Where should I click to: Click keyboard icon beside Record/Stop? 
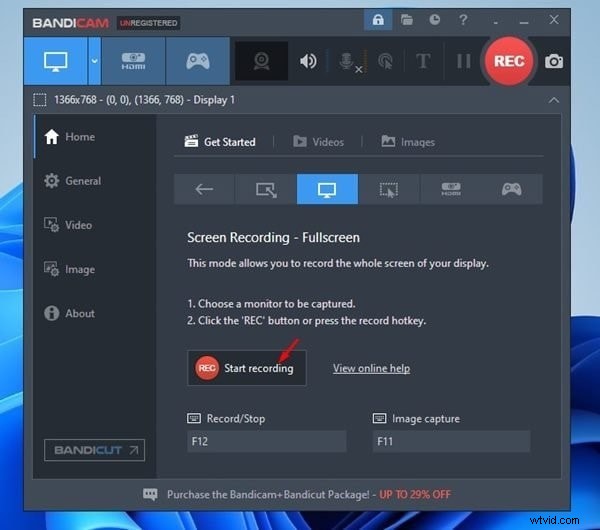pos(194,418)
